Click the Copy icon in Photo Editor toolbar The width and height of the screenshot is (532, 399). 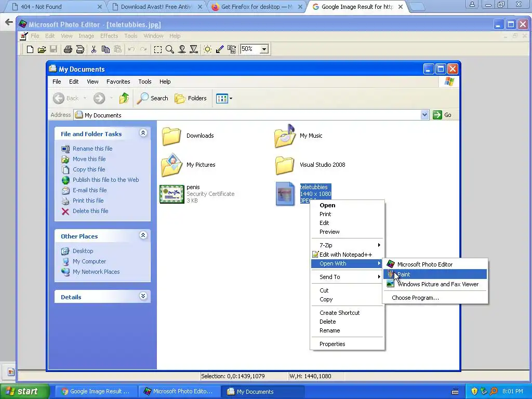(105, 49)
